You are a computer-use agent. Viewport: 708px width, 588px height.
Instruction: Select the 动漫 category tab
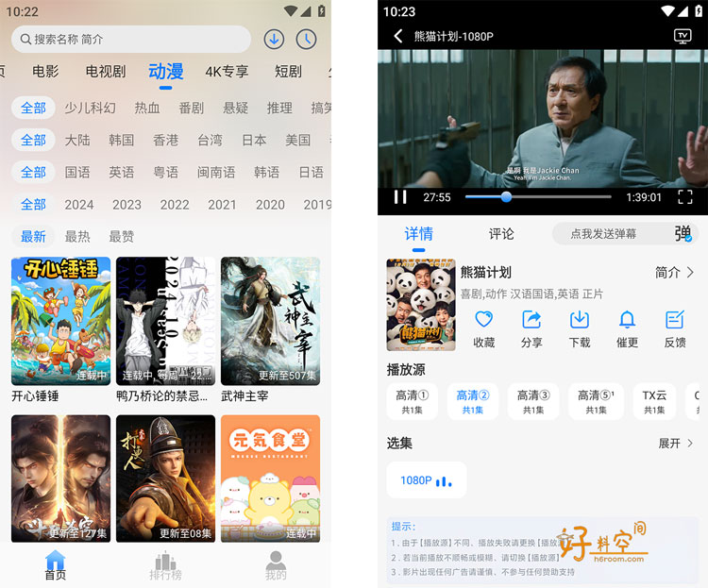(166, 72)
